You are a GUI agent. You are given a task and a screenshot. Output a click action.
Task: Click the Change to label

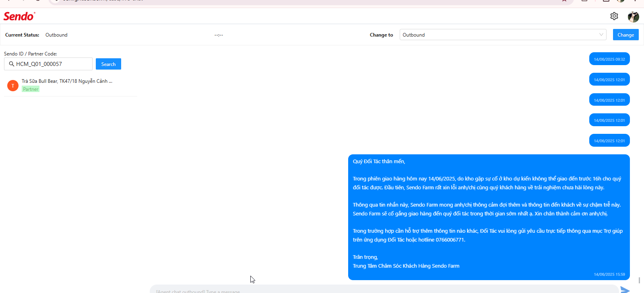381,35
